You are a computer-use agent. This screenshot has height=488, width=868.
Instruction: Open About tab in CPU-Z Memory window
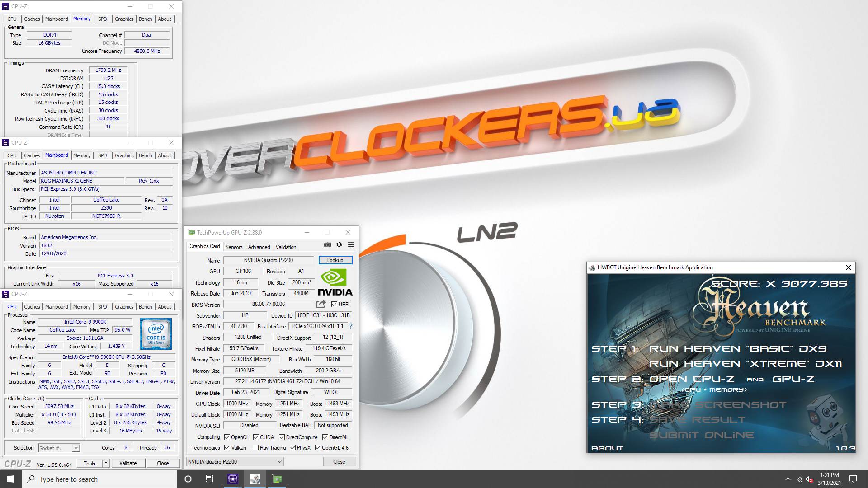point(165,19)
